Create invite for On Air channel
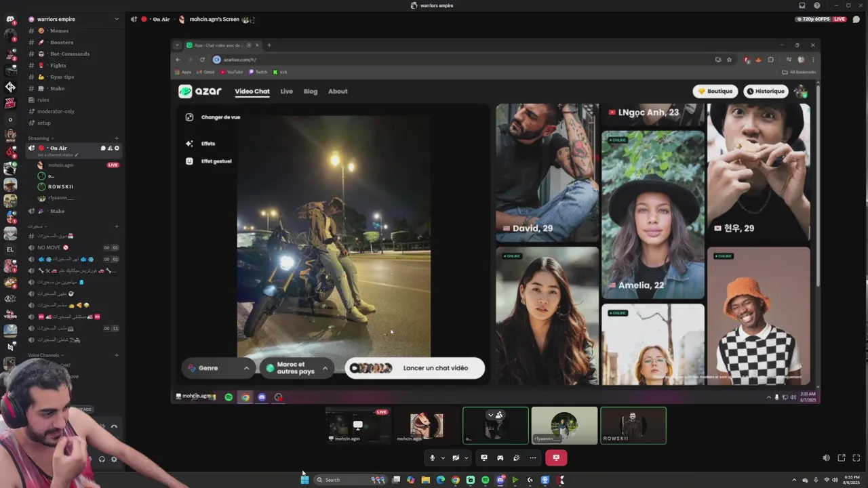Image resolution: width=868 pixels, height=488 pixels. 110,148
